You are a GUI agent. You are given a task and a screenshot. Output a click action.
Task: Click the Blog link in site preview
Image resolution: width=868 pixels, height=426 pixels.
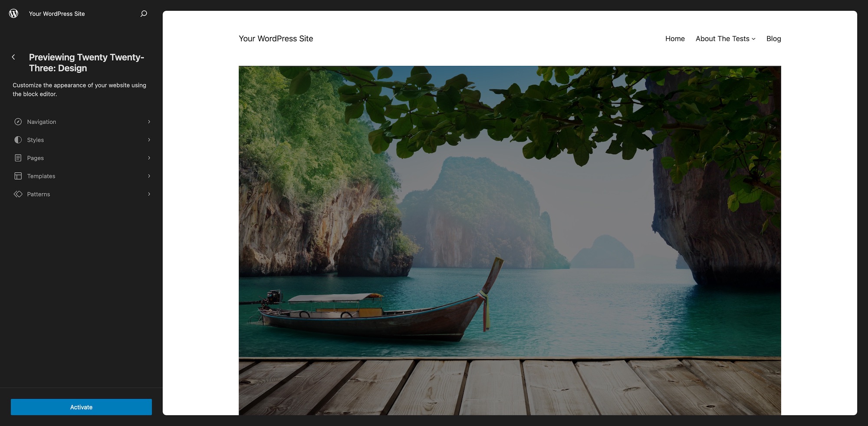[773, 39]
